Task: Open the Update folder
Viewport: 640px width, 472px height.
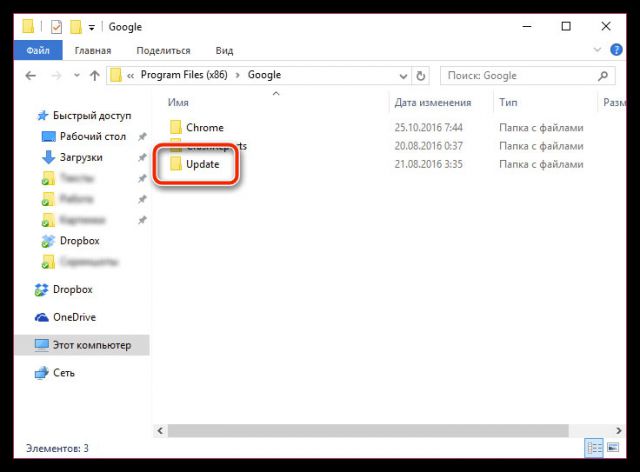Action: tap(202, 164)
